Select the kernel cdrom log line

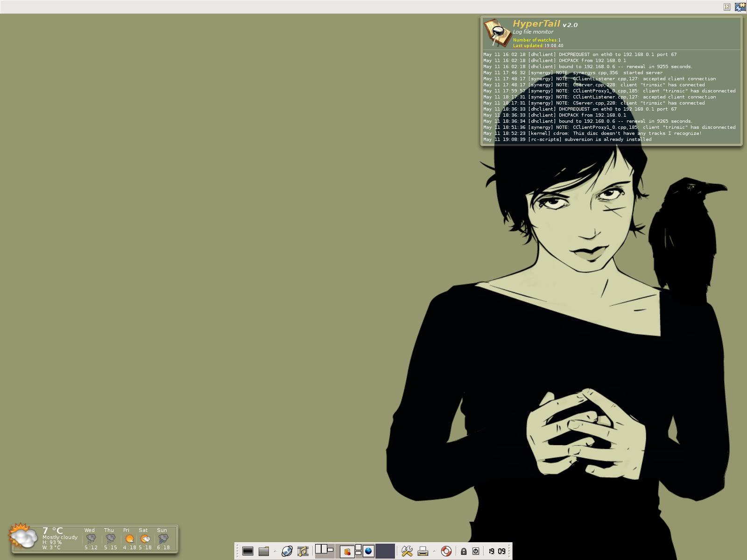pyautogui.click(x=592, y=133)
